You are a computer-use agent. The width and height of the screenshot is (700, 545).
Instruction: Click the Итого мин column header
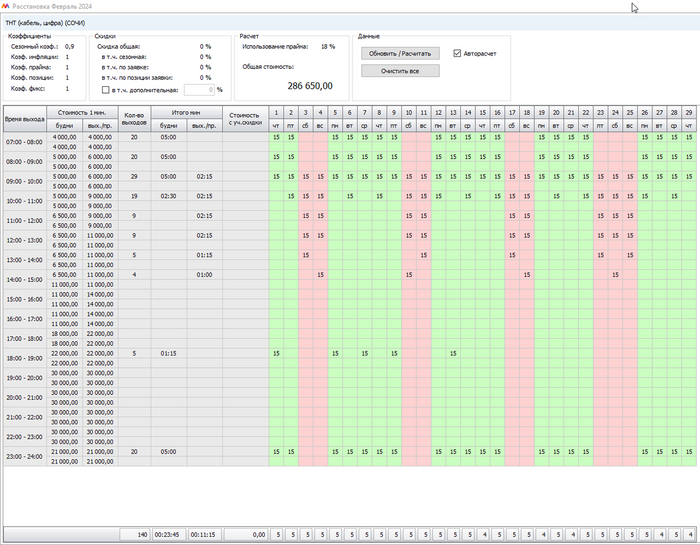[187, 113]
